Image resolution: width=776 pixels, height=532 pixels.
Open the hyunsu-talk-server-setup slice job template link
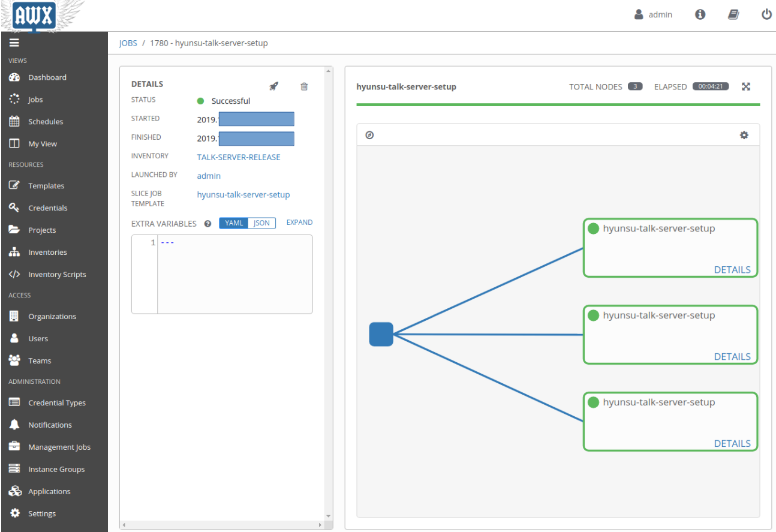click(243, 194)
